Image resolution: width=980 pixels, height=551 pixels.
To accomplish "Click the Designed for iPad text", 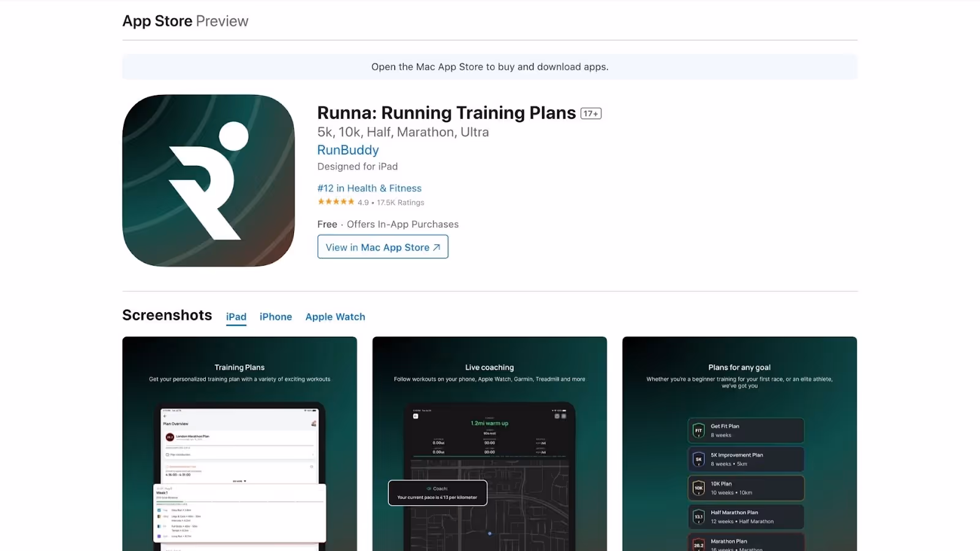I will click(358, 167).
